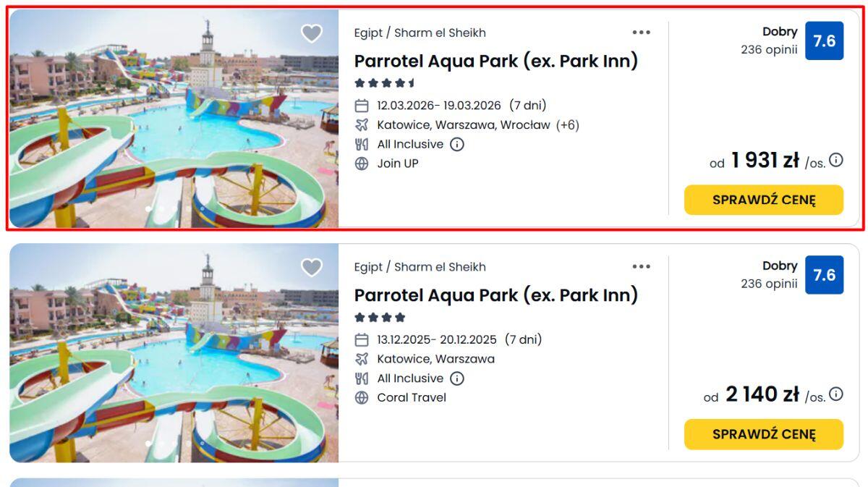Image resolution: width=868 pixels, height=487 pixels.
Task: Click the calendar icon beside 12.03.2026 dates
Action: (x=362, y=106)
